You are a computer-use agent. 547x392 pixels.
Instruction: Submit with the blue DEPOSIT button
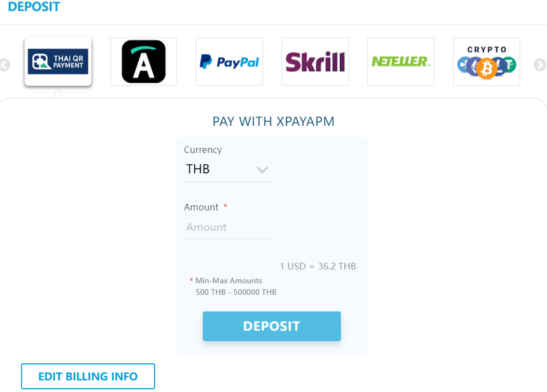point(271,326)
